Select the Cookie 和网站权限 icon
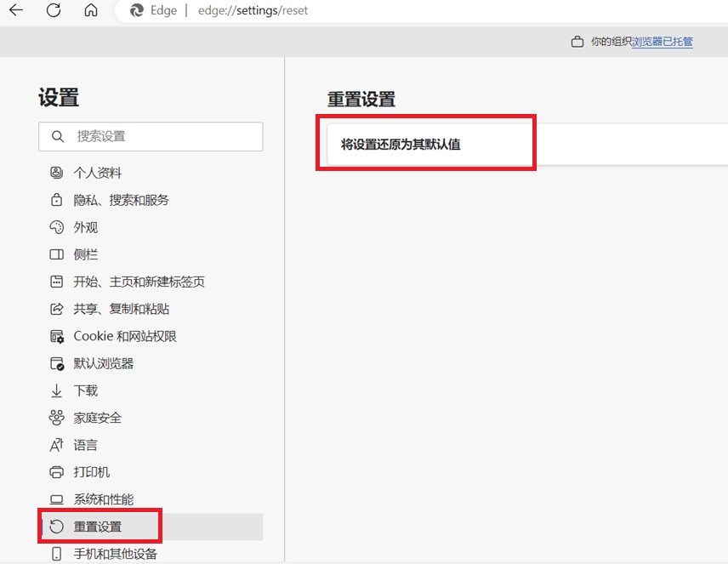The height and width of the screenshot is (564, 728). [x=55, y=336]
